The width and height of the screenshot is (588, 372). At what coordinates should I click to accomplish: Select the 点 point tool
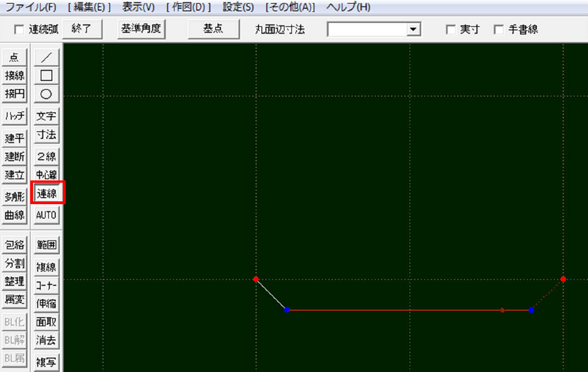pyautogui.click(x=14, y=58)
